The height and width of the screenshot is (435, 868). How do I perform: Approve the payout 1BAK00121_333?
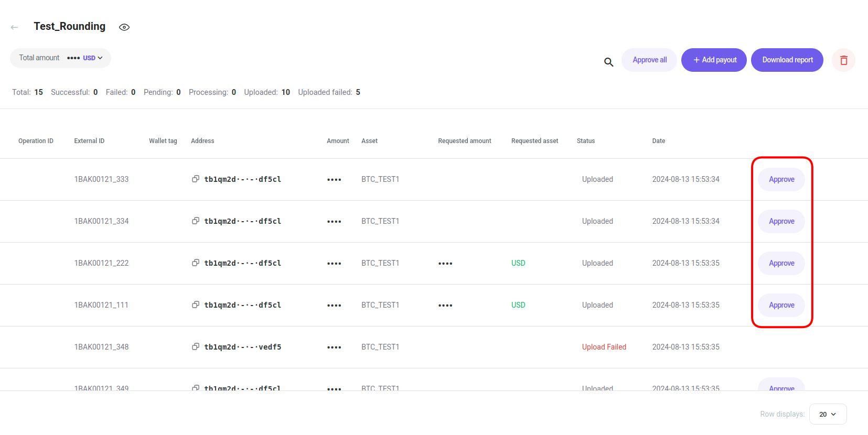click(x=781, y=179)
